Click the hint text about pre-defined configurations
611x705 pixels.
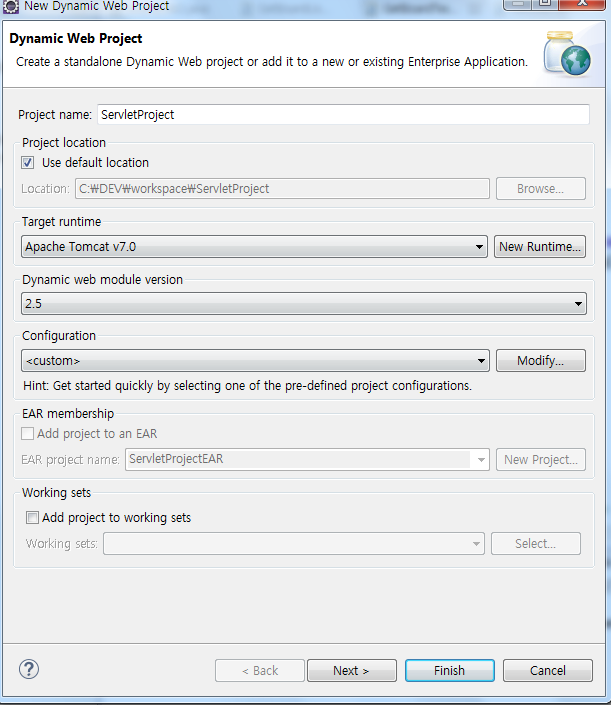coord(247,386)
